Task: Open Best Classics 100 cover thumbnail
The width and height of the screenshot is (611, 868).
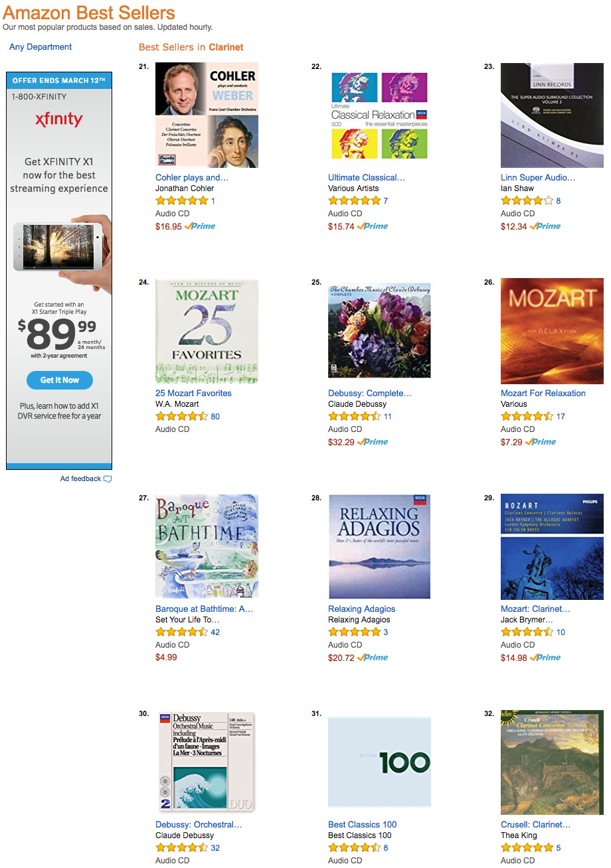Action: pyautogui.click(x=379, y=762)
